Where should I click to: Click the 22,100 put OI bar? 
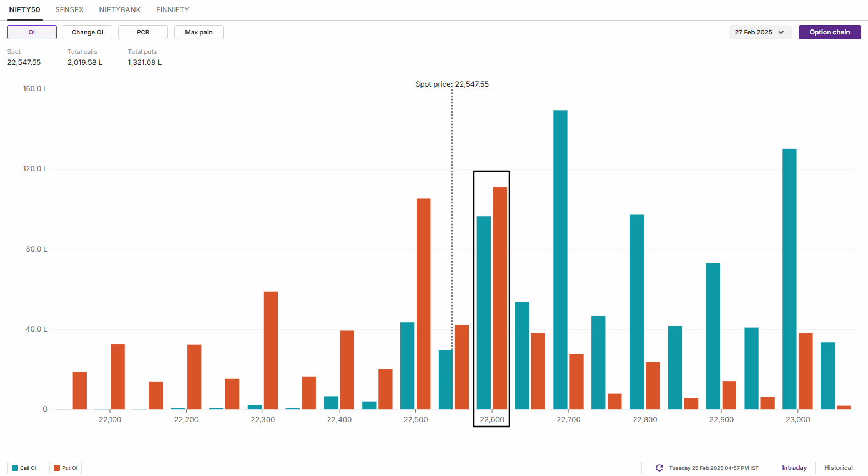point(118,377)
